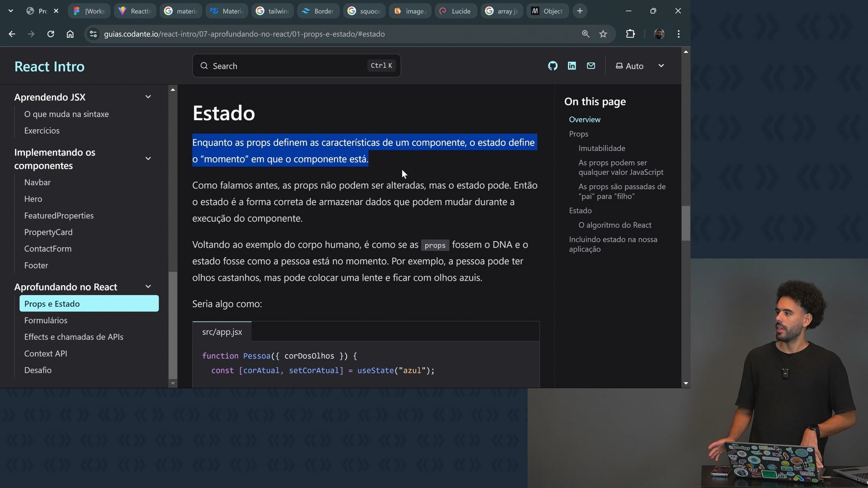
Task: Collapse the Aprofundando no React section
Action: point(148,287)
